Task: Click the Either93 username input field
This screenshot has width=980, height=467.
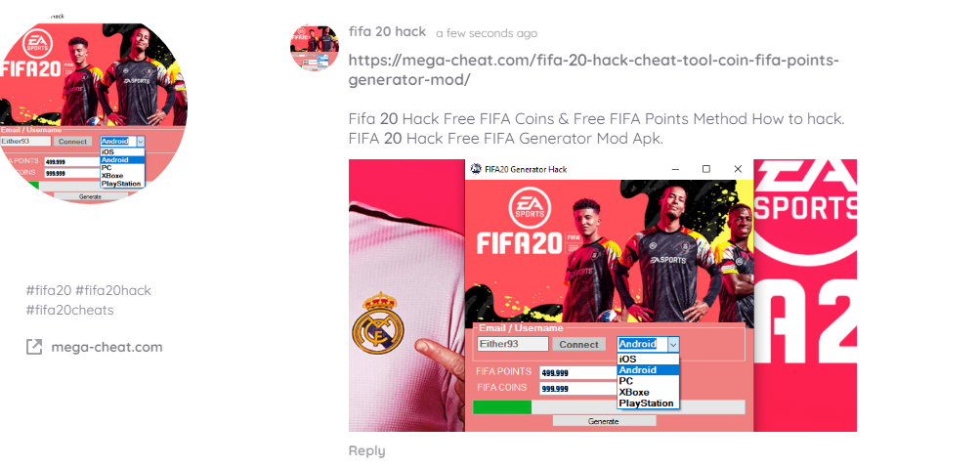Action: (513, 344)
